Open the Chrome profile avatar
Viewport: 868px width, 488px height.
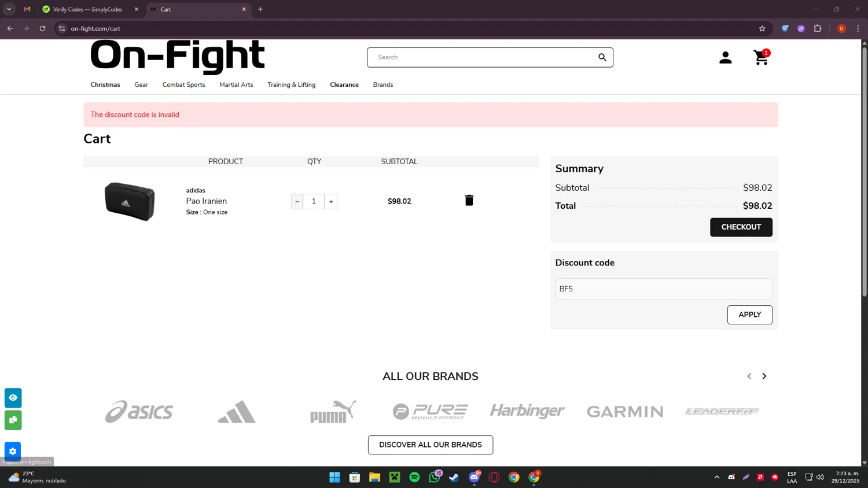click(x=842, y=28)
